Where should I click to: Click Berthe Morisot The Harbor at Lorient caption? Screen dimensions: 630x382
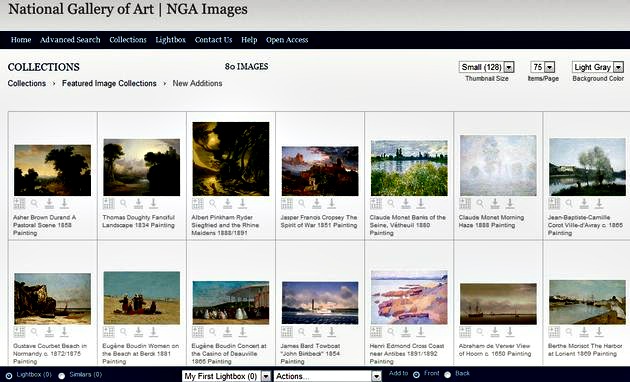pos(585,350)
